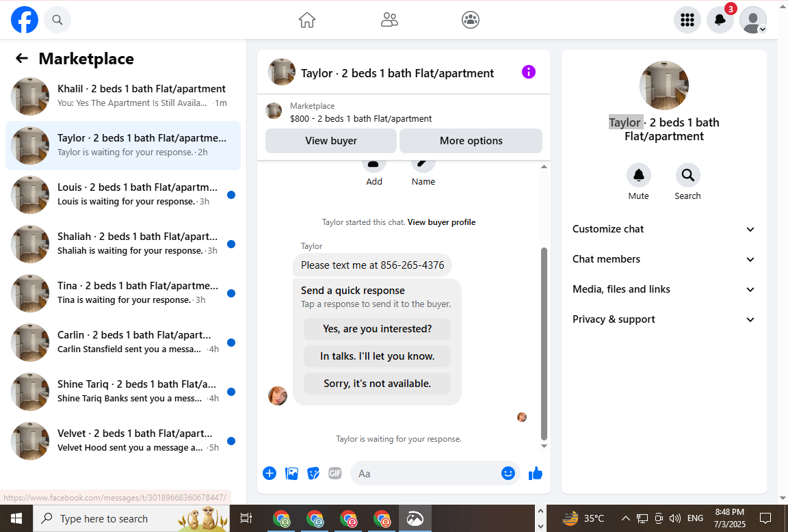Open the active photo app in taskbar
The height and width of the screenshot is (532, 788).
click(x=415, y=518)
